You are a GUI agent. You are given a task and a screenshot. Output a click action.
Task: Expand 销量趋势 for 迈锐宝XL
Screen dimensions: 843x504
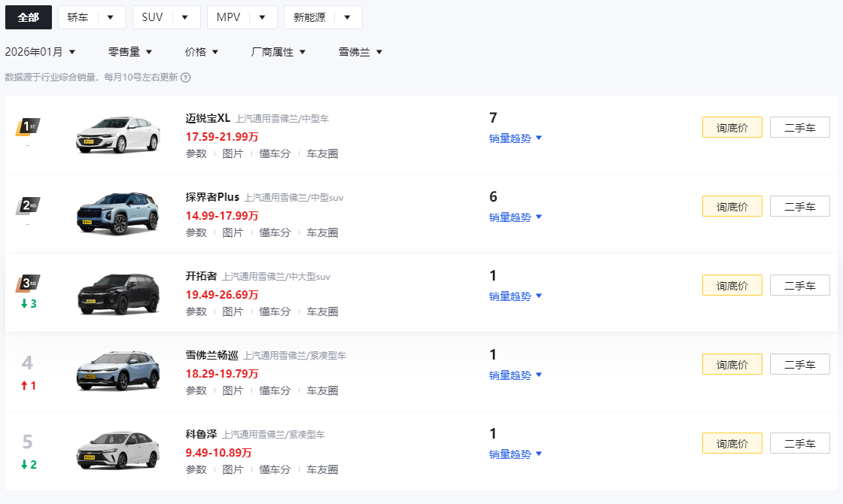click(x=516, y=138)
